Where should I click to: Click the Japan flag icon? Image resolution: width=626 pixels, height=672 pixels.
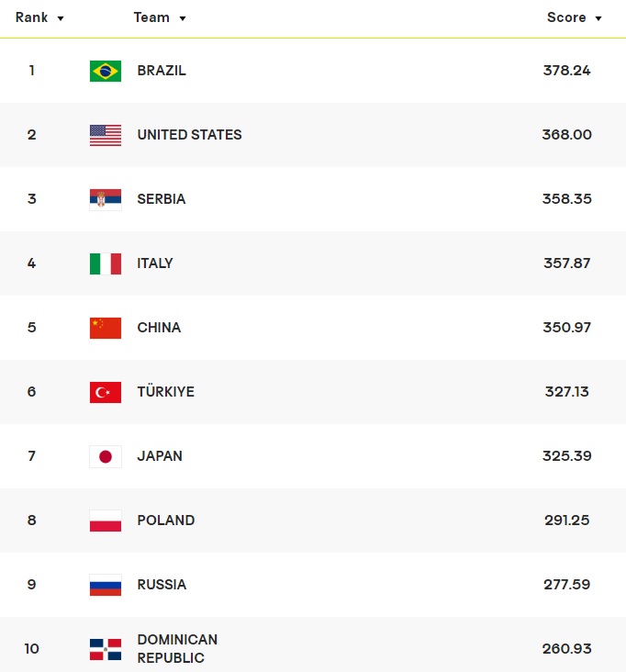point(106,456)
